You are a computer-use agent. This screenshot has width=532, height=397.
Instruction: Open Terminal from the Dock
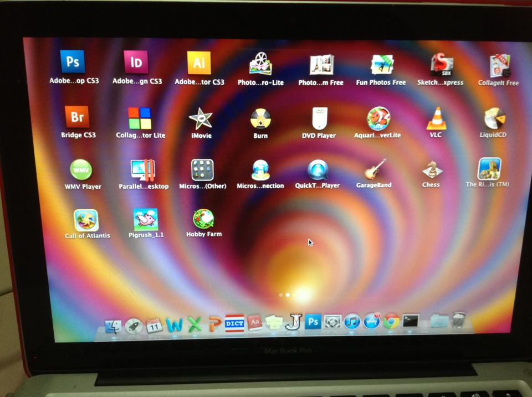411,321
